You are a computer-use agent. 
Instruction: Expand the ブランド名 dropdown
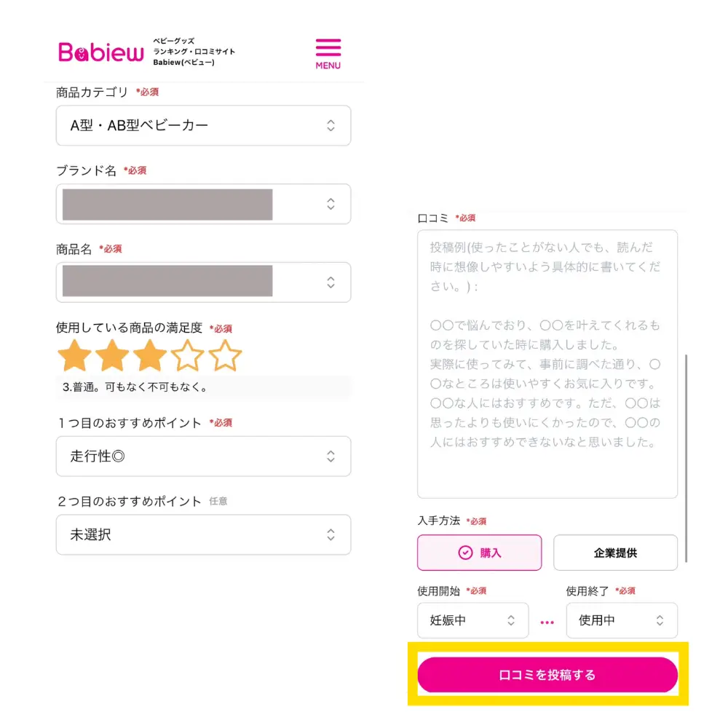(203, 204)
